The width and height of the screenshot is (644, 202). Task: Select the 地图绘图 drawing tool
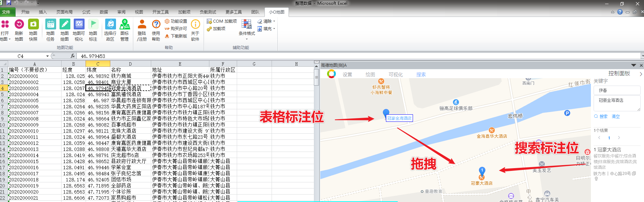tap(65, 30)
